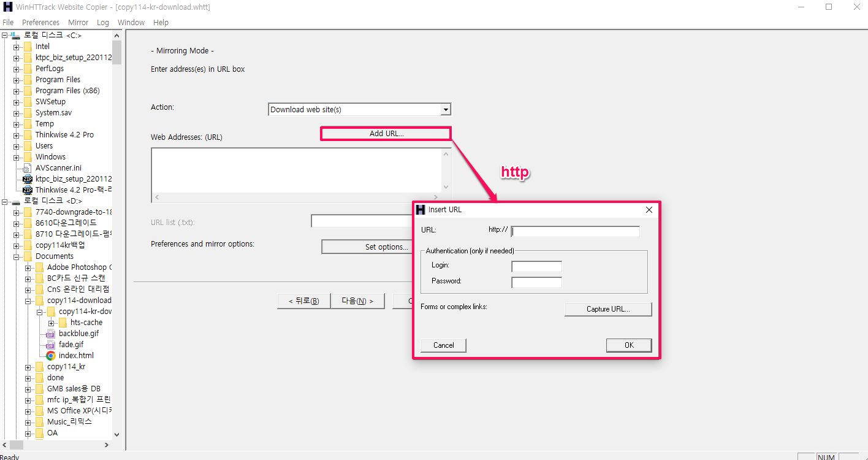Image resolution: width=868 pixels, height=460 pixels.
Task: Click the index.html globe icon
Action: pyautogui.click(x=50, y=355)
